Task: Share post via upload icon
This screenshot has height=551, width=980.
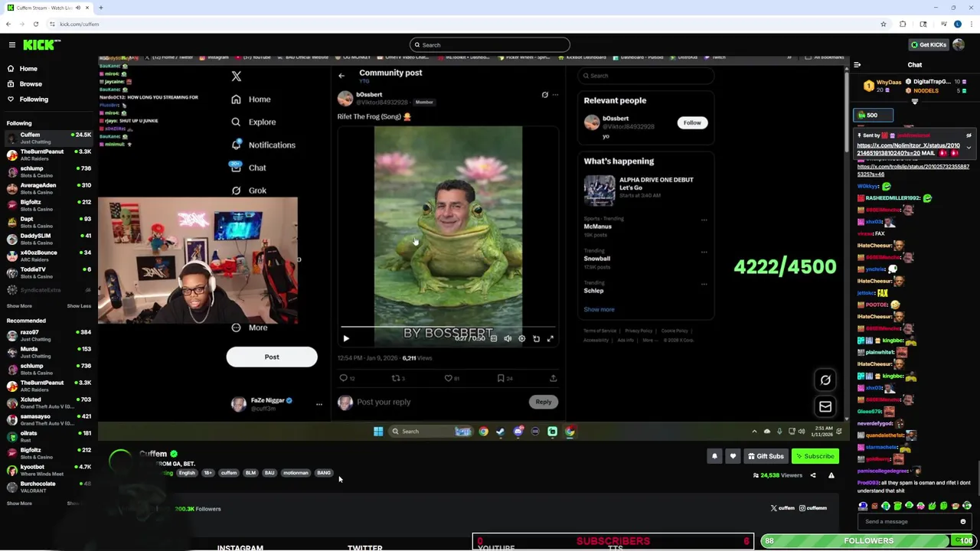Action: 553,378
